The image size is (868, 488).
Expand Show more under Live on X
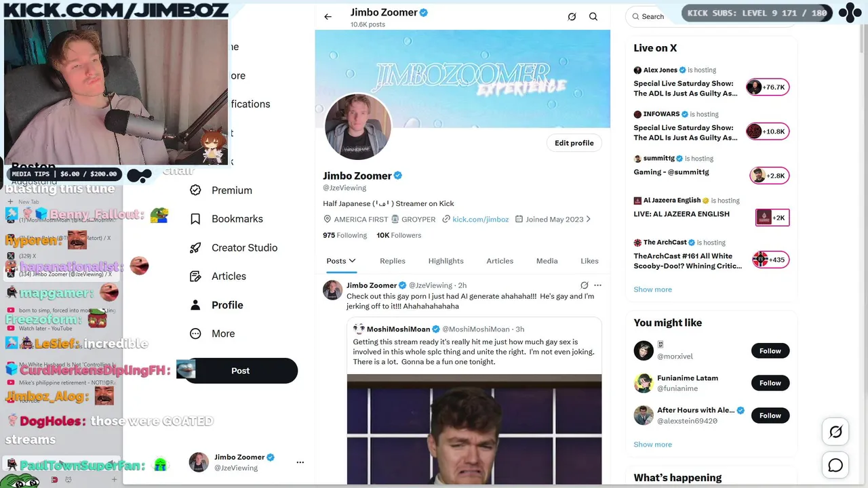(x=652, y=289)
